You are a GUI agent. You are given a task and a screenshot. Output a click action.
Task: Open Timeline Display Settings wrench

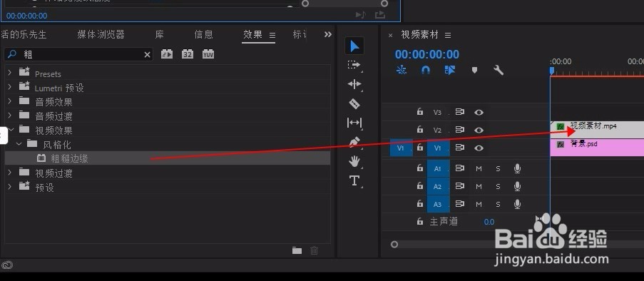point(499,70)
